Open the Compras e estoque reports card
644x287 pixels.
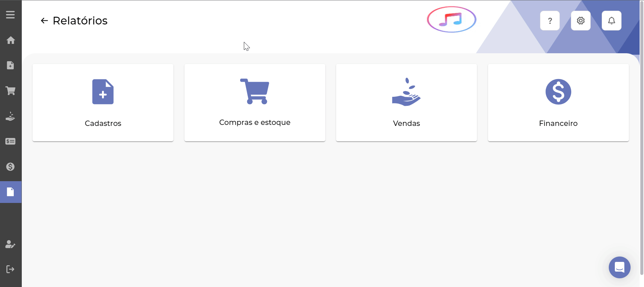pyautogui.click(x=255, y=102)
